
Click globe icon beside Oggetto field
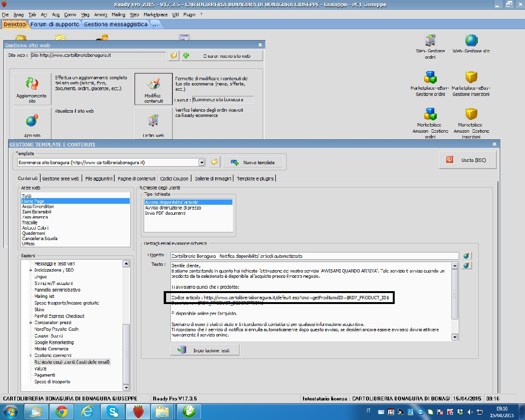tap(466, 256)
